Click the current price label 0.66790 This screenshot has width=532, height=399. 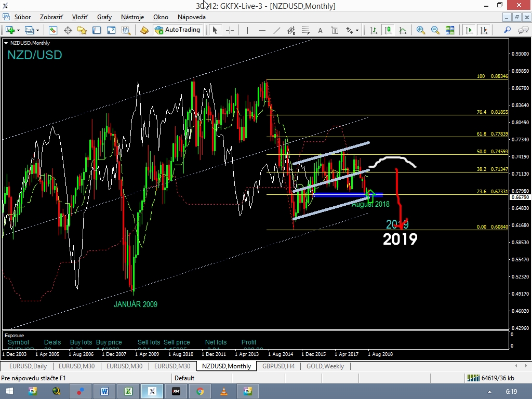[x=520, y=197]
